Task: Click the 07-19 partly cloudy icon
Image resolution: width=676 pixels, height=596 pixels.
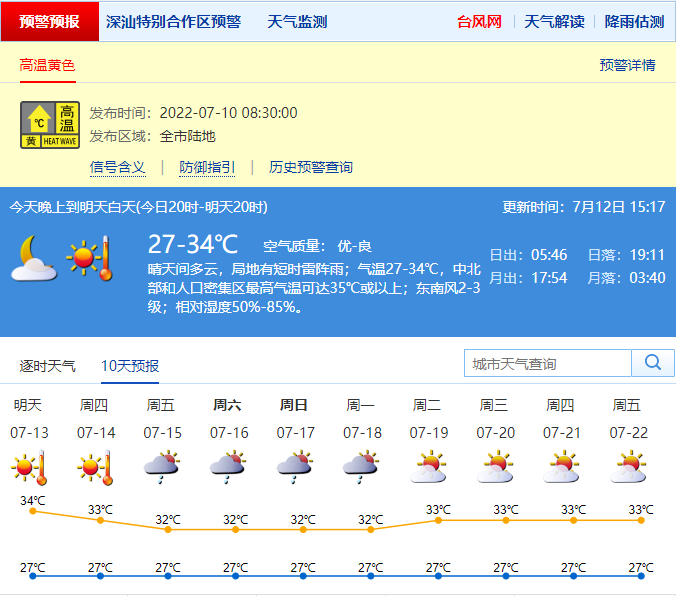Action: (x=429, y=467)
